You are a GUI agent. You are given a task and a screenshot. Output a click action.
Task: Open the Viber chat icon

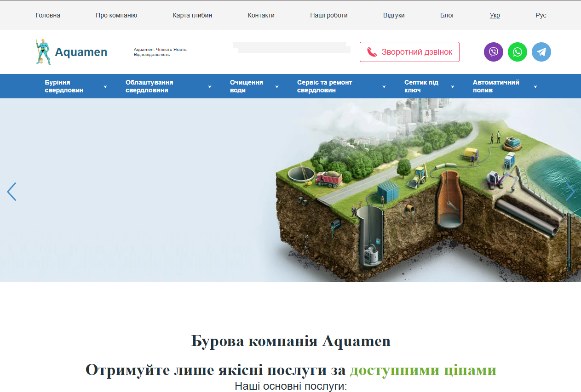point(494,52)
